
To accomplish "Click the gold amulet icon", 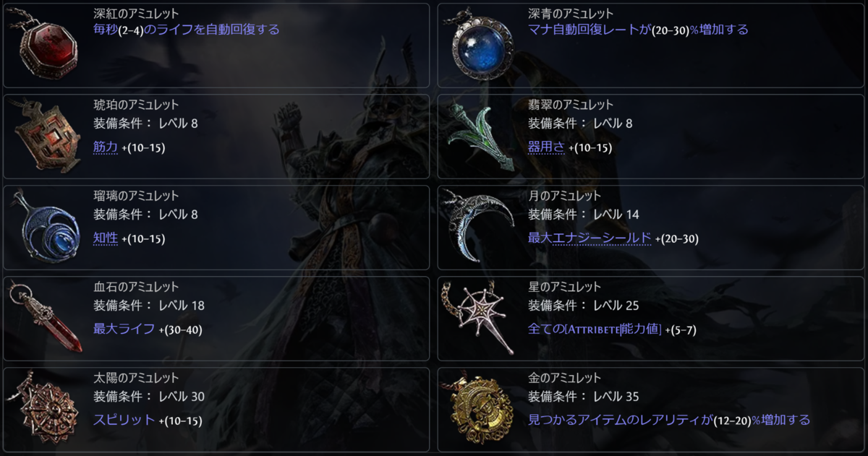I will click(481, 408).
